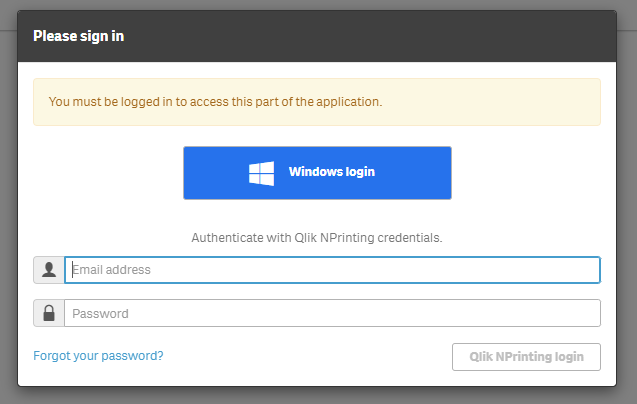Viewport: 637px width, 404px height.
Task: Click the right end of the Email address field
Action: [x=585, y=270]
